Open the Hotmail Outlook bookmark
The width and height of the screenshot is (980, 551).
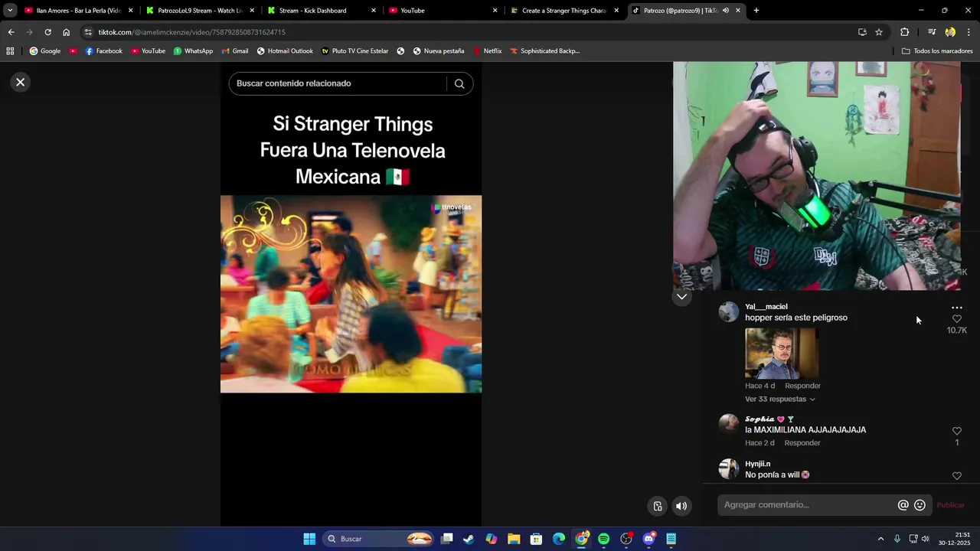[285, 51]
